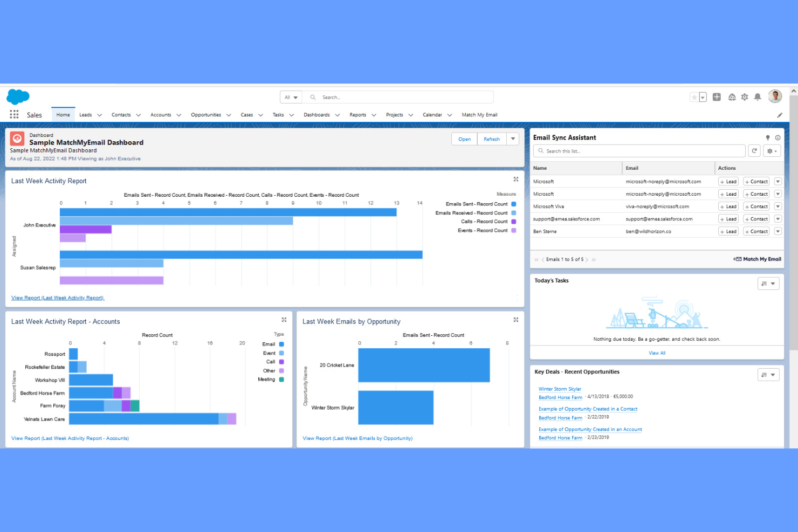The height and width of the screenshot is (532, 798).
Task: Open the Setup gear menu
Action: [x=745, y=97]
